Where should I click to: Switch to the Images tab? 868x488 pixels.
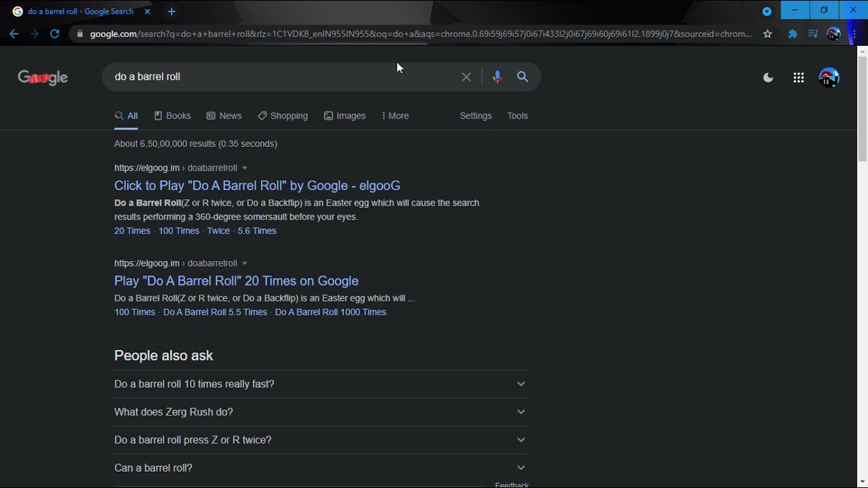(344, 116)
